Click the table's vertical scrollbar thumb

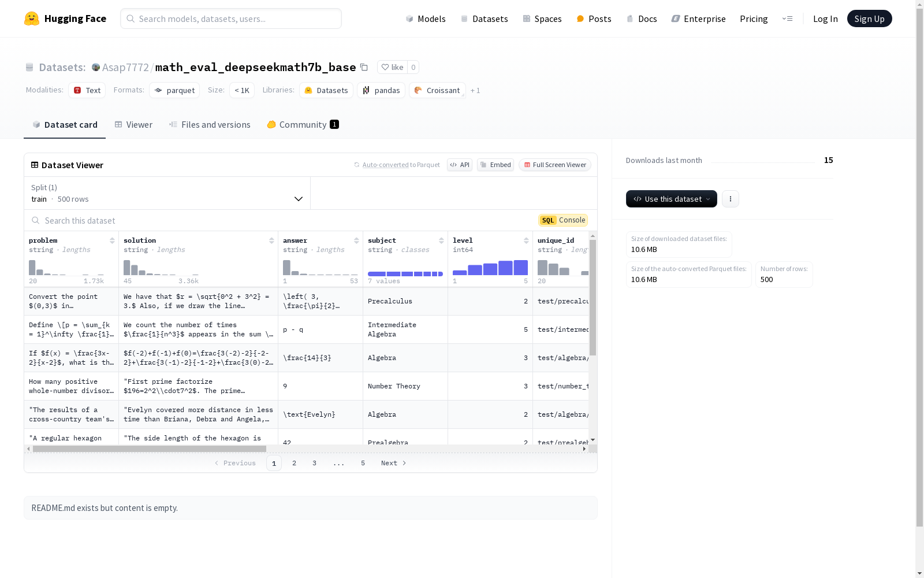593,298
